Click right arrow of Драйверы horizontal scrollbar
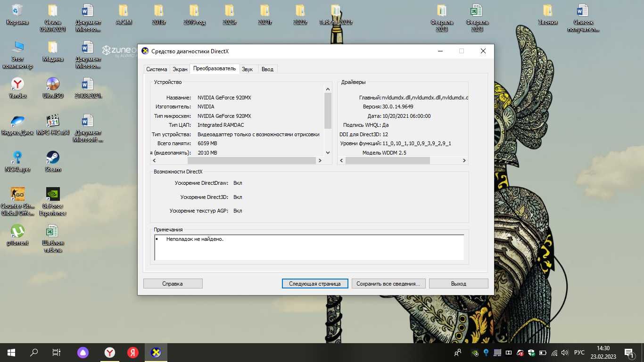The height and width of the screenshot is (362, 644). coord(464,161)
